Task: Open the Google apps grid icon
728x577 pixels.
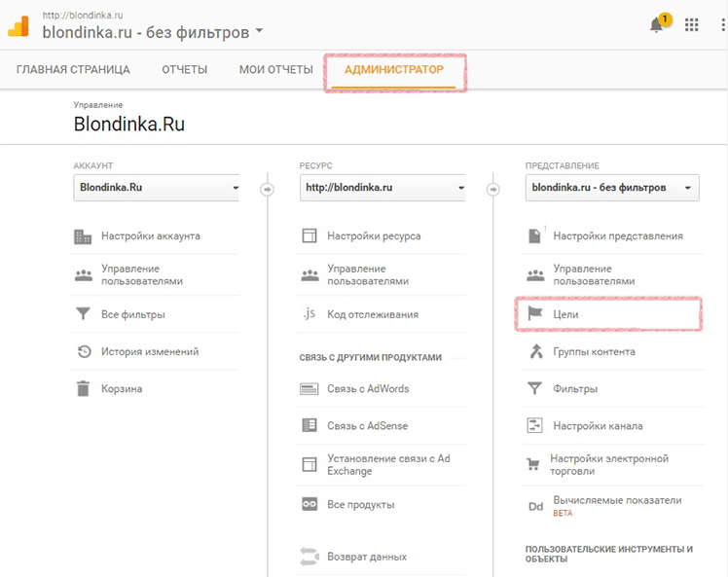Action: tap(691, 24)
